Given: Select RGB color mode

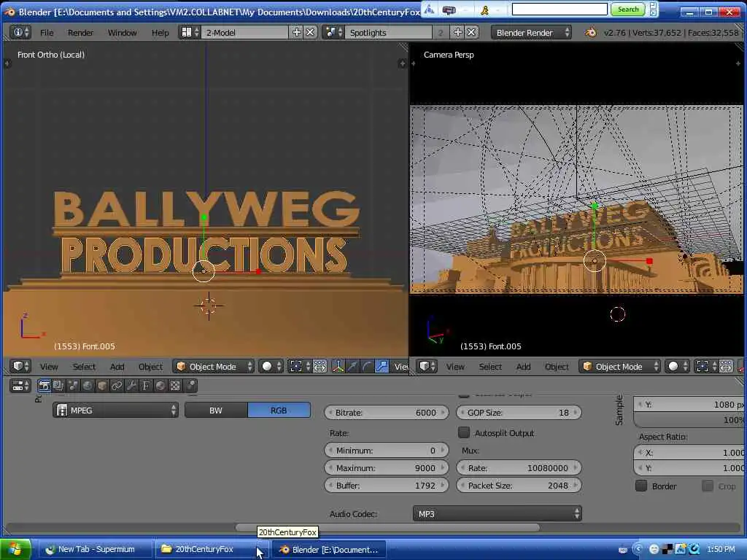Looking at the screenshot, I should tap(279, 411).
